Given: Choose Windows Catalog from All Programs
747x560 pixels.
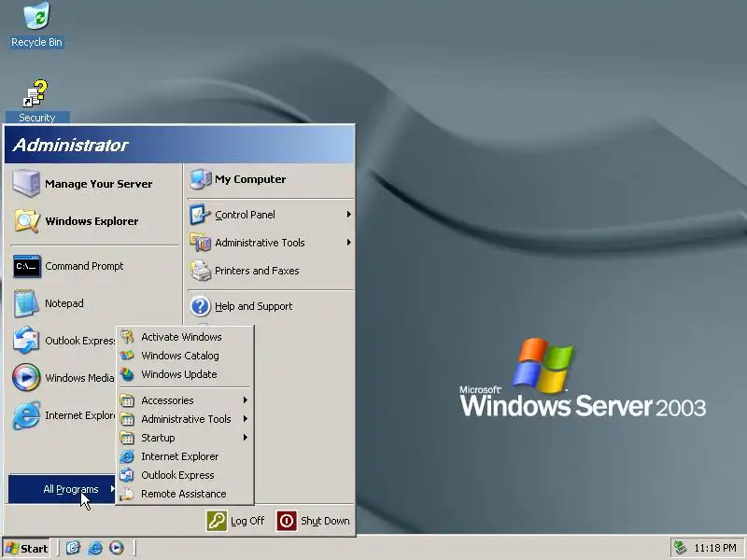Looking at the screenshot, I should pos(180,356).
